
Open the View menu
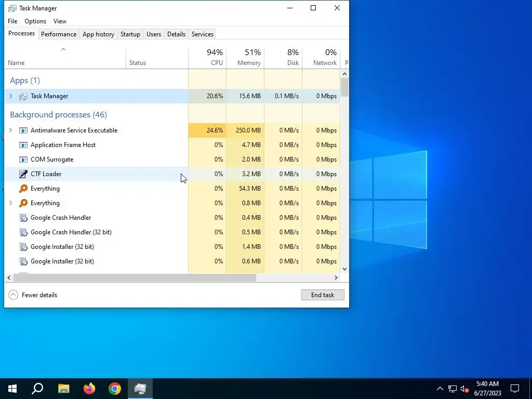click(x=60, y=21)
